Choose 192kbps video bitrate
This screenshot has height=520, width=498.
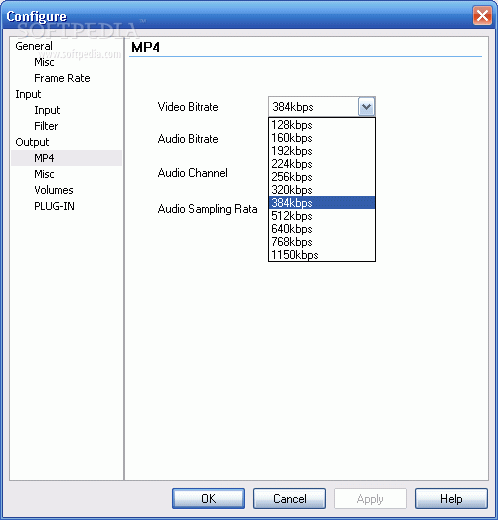coord(322,151)
